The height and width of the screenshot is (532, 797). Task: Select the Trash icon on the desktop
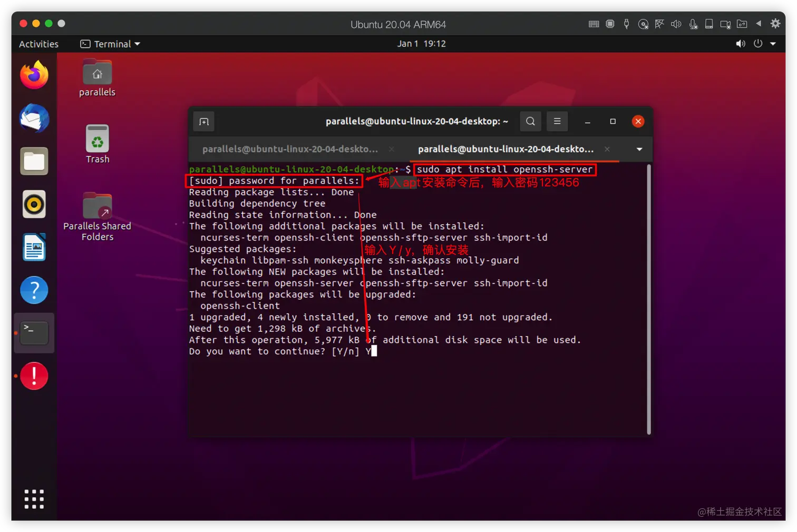(x=98, y=144)
